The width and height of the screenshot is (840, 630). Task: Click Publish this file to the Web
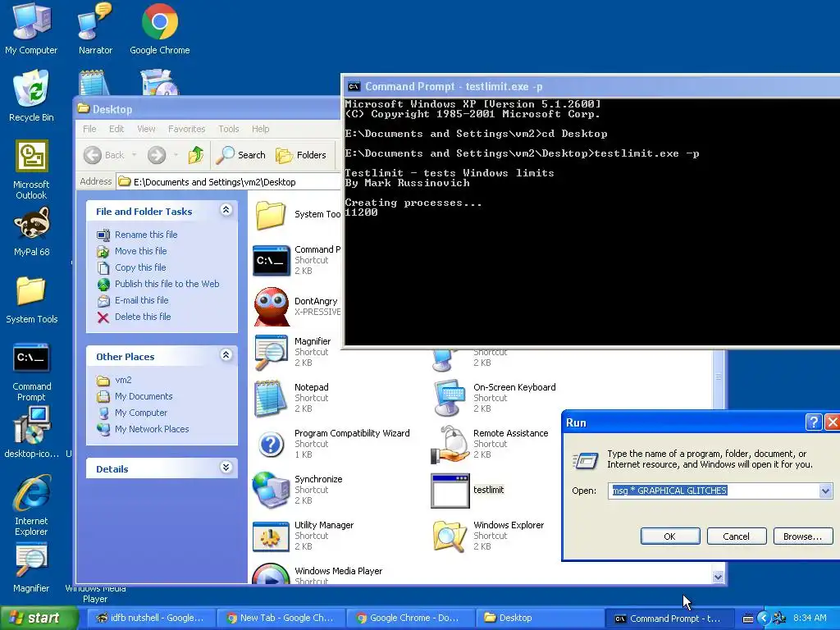click(167, 284)
